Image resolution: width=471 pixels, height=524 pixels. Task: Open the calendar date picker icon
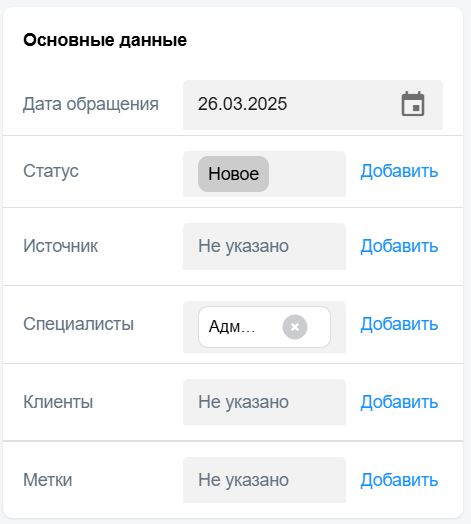[413, 104]
